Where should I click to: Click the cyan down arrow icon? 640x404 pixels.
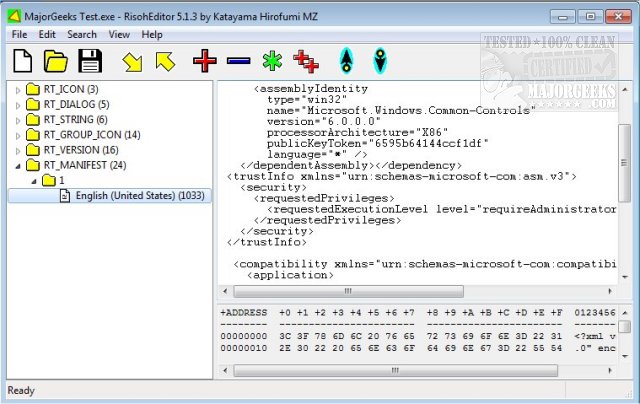[x=380, y=61]
